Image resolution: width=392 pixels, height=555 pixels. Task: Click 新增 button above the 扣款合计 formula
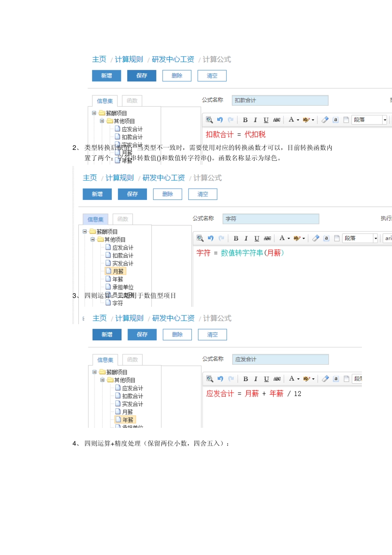point(106,76)
